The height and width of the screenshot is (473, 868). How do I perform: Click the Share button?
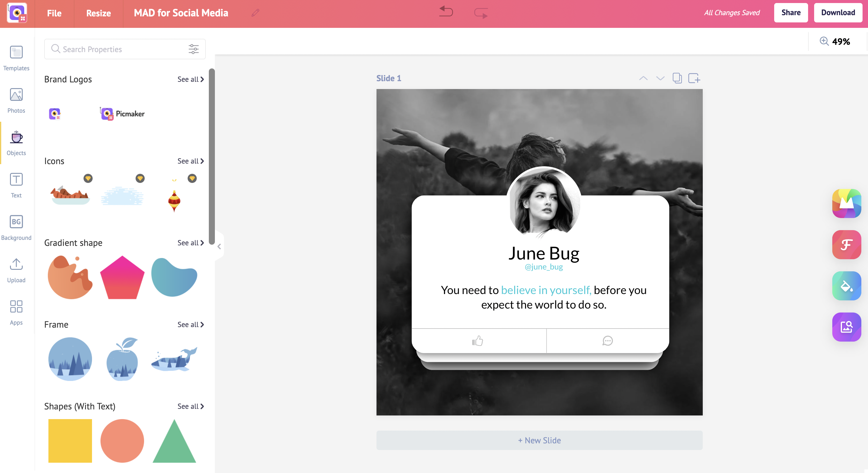pos(791,13)
